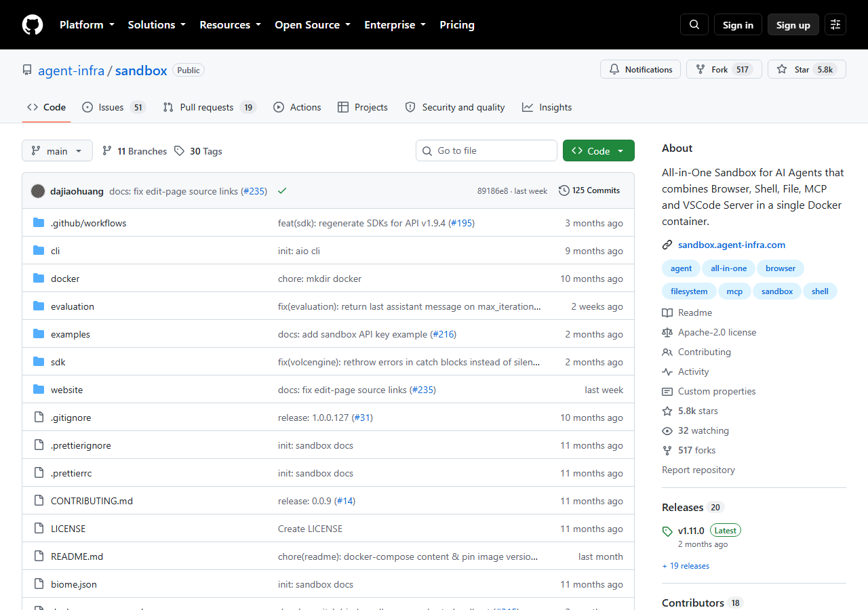Click the green checkmark commit status icon
The width and height of the screenshot is (868, 610).
[282, 191]
